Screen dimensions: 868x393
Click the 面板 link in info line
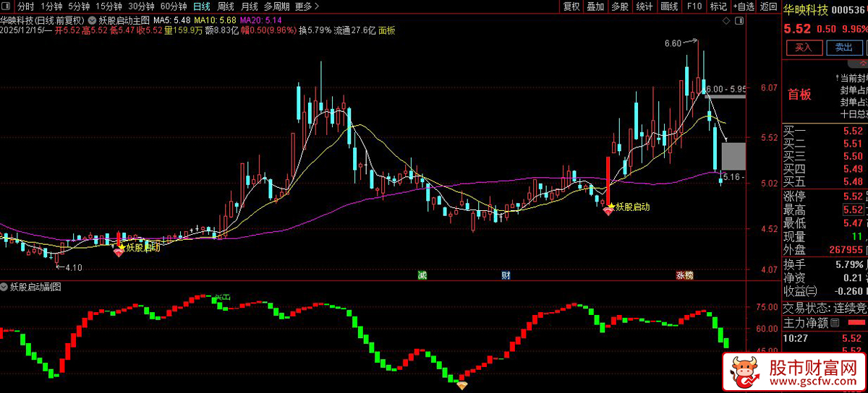pos(387,30)
